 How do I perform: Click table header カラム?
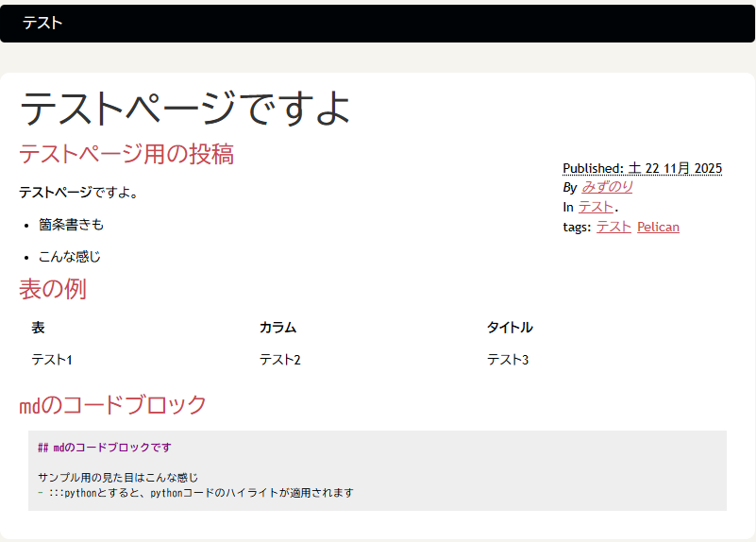pos(277,328)
